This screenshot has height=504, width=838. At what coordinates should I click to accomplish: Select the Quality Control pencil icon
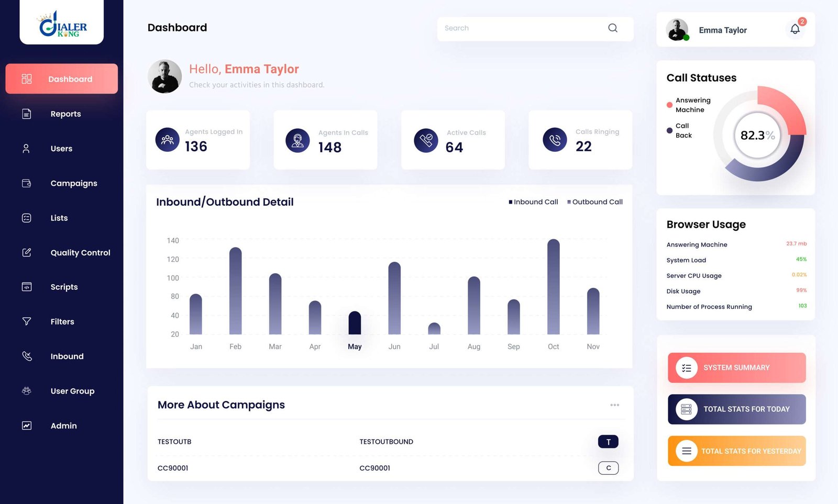(26, 252)
